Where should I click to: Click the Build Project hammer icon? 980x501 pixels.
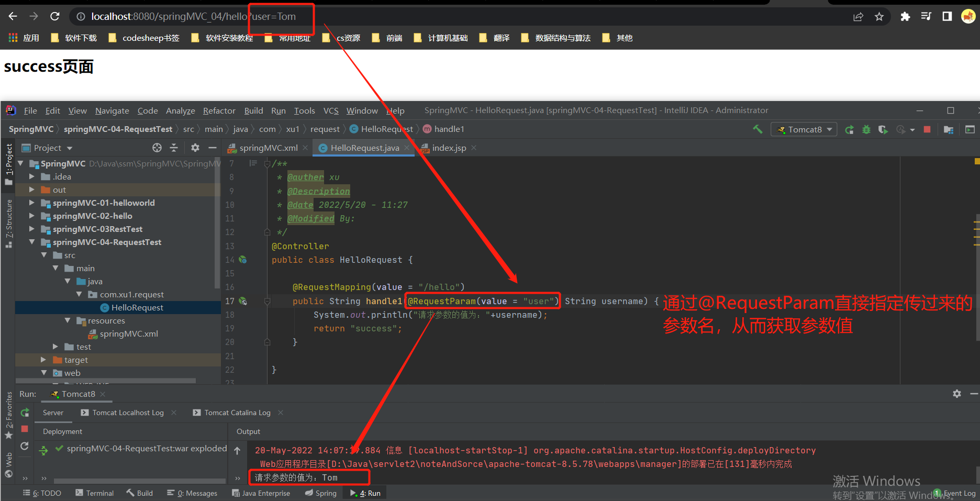tap(758, 129)
